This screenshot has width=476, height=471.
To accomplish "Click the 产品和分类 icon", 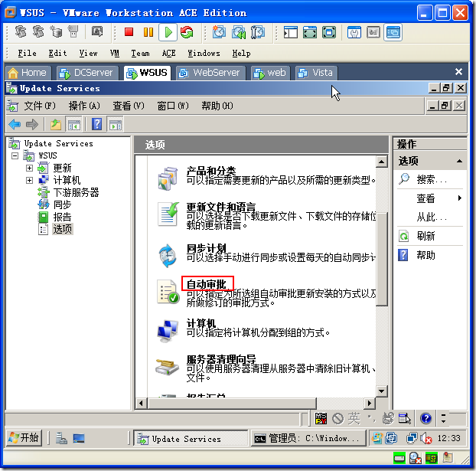I will pos(168,178).
